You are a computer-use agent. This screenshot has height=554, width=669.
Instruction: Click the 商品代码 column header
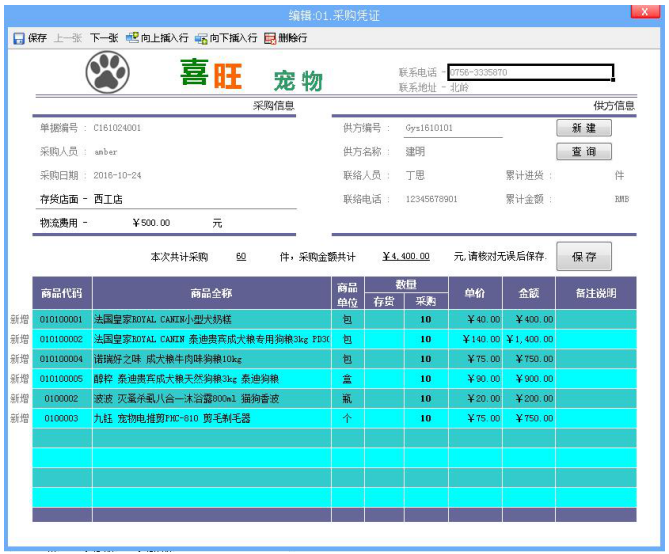[62, 293]
